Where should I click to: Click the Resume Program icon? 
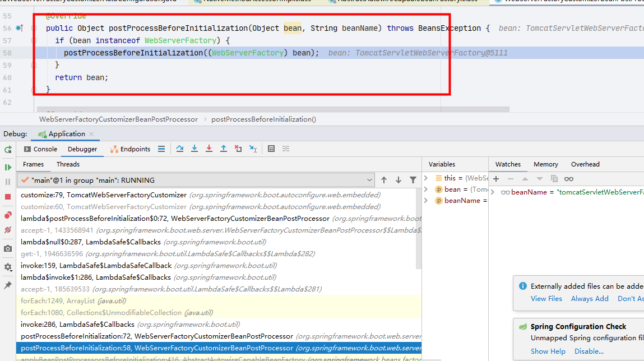tap(8, 167)
